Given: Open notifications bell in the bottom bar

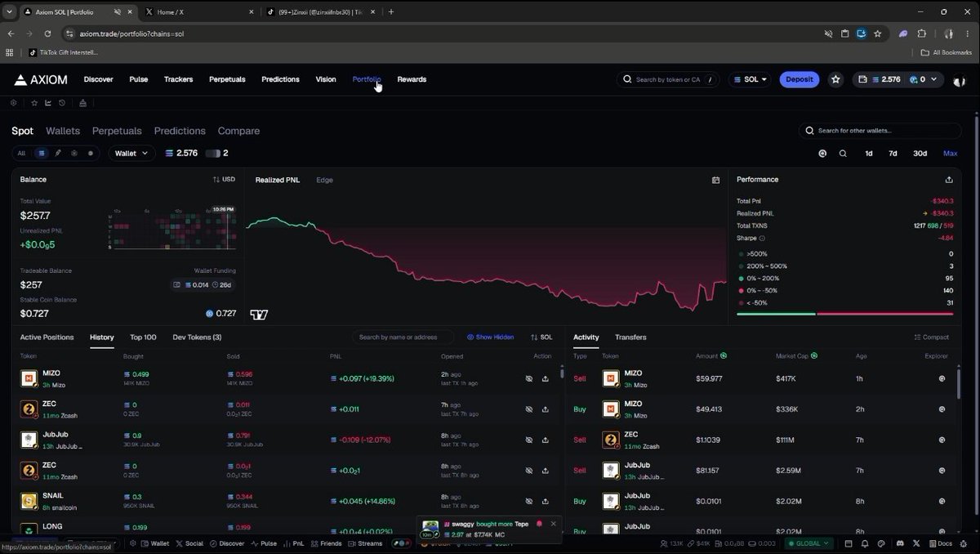Looking at the screenshot, I should tap(865, 543).
